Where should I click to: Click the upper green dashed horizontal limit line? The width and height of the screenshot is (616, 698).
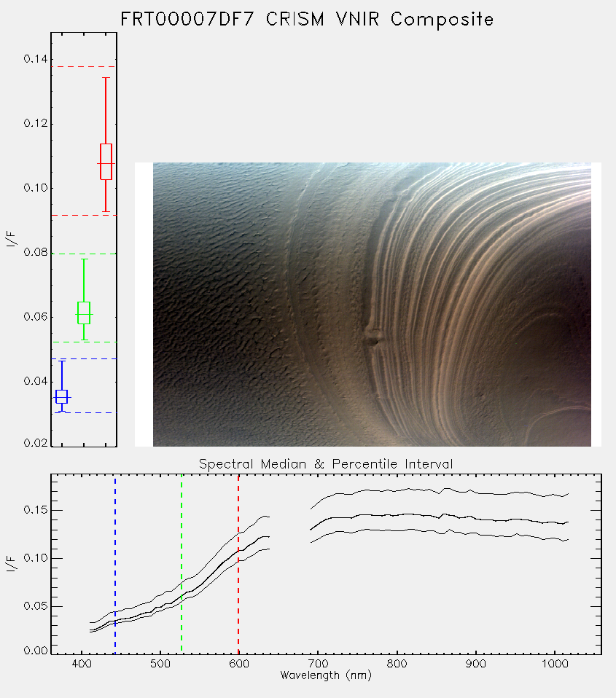tap(84, 254)
